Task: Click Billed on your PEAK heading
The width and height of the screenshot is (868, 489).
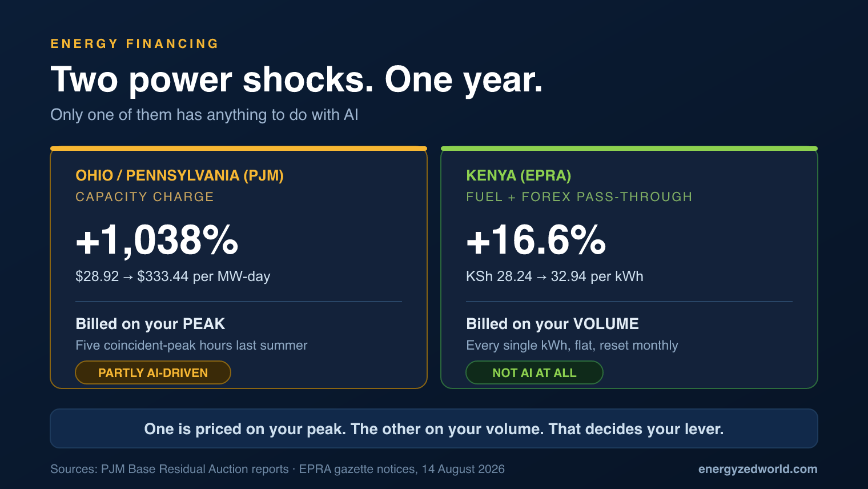Action: [150, 324]
